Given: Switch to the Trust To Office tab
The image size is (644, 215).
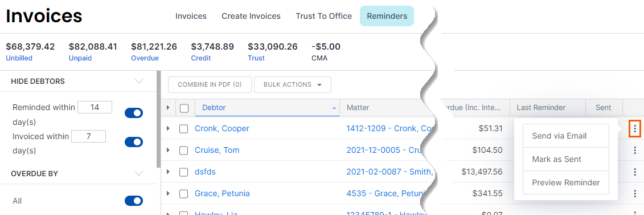Looking at the screenshot, I should (323, 16).
